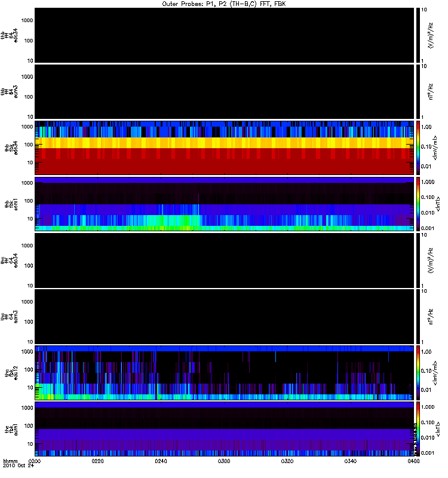Screen dimensions: 448x478
Task: Click the 'thc fff 64 edc34' y-axis label
Action: click(x=9, y=261)
